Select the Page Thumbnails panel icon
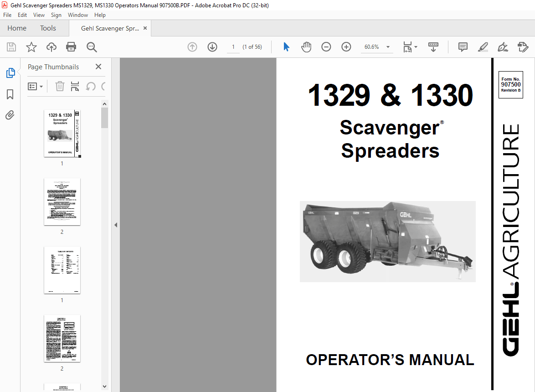The image size is (535, 392). coord(10,72)
